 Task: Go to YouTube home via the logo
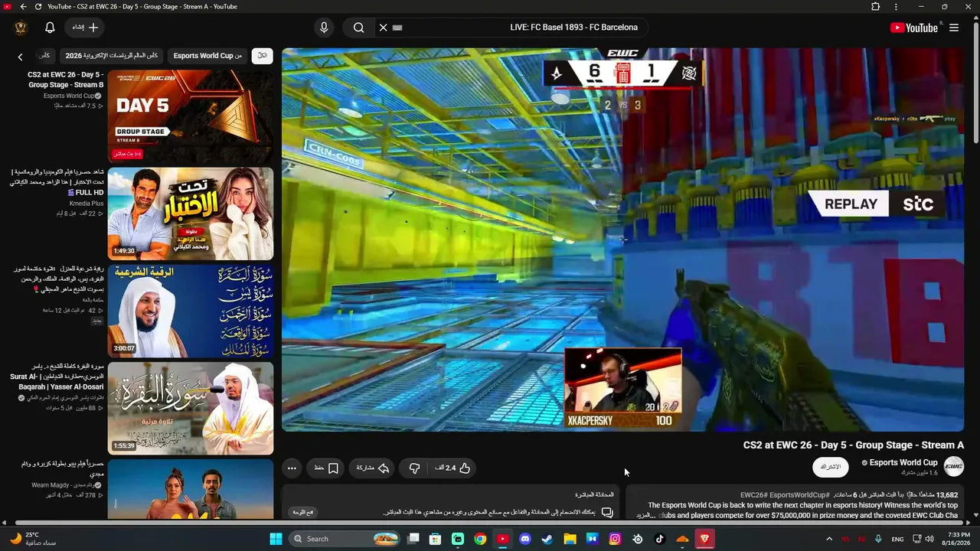914,28
